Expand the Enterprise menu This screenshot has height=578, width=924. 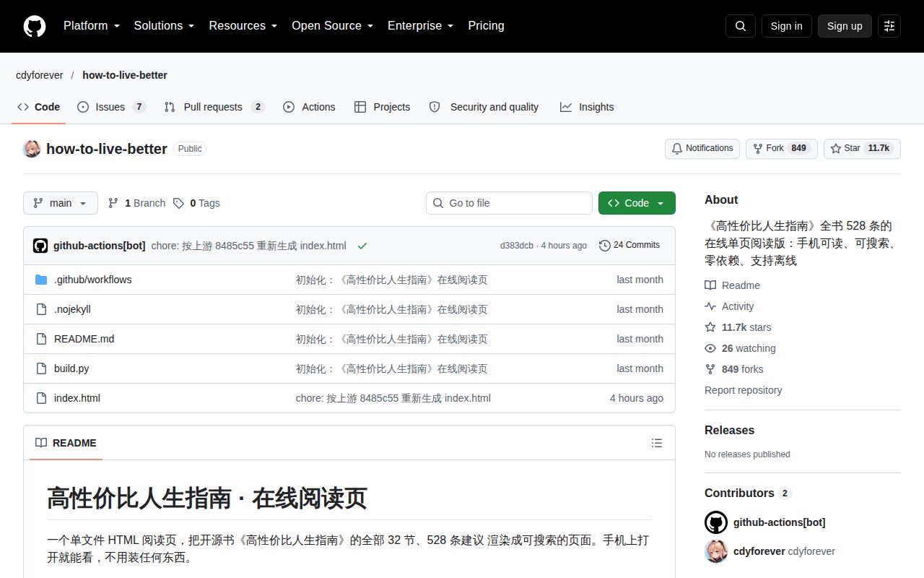tap(421, 26)
